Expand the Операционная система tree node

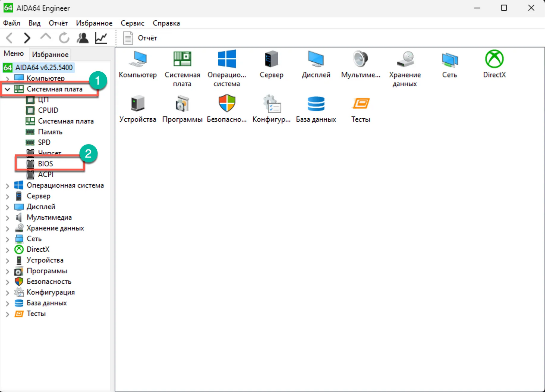[7, 185]
